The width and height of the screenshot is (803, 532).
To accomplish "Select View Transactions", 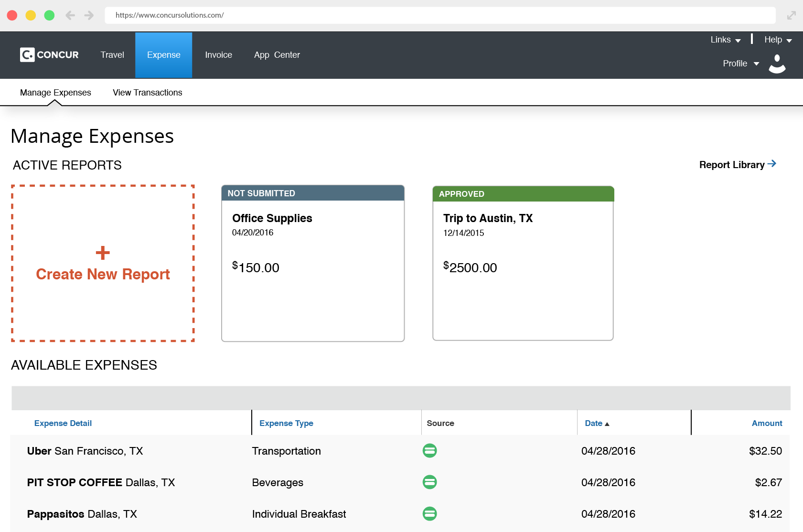I will [x=147, y=92].
